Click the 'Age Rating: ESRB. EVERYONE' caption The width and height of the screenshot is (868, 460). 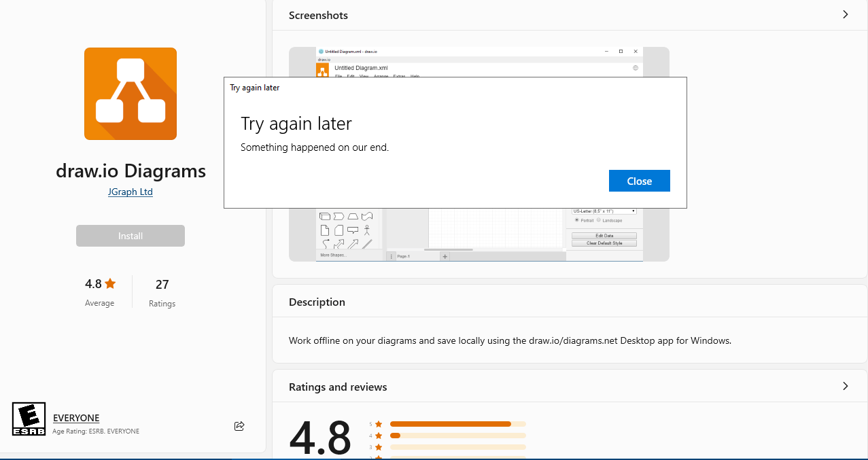(x=96, y=431)
